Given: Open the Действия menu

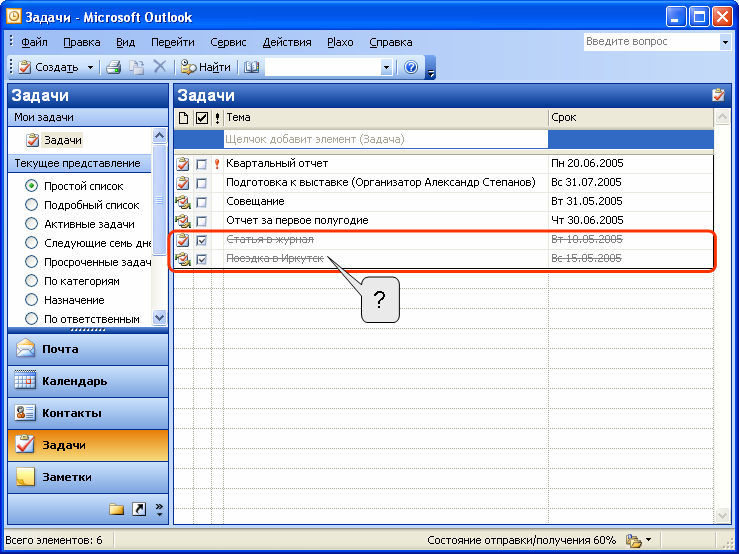Looking at the screenshot, I should (x=287, y=42).
